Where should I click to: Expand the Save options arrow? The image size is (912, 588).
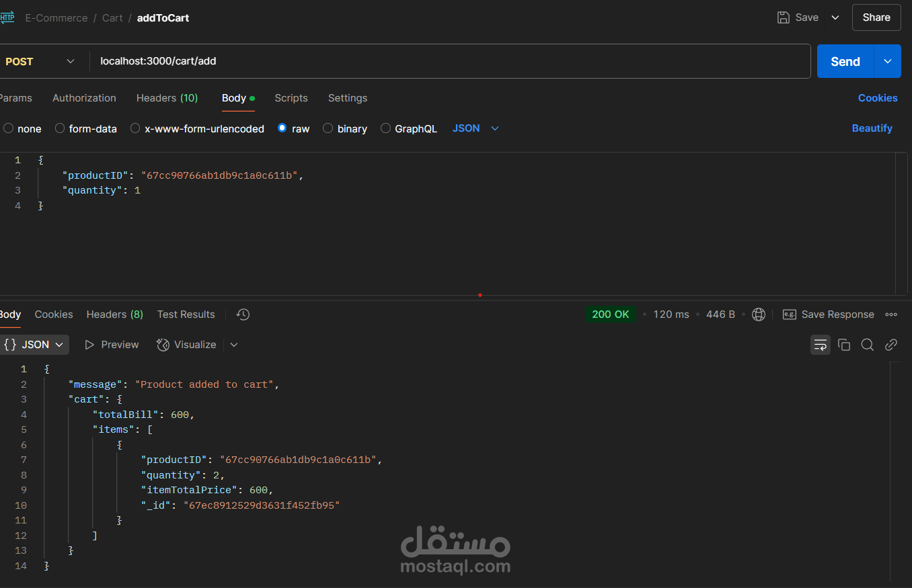pyautogui.click(x=835, y=17)
